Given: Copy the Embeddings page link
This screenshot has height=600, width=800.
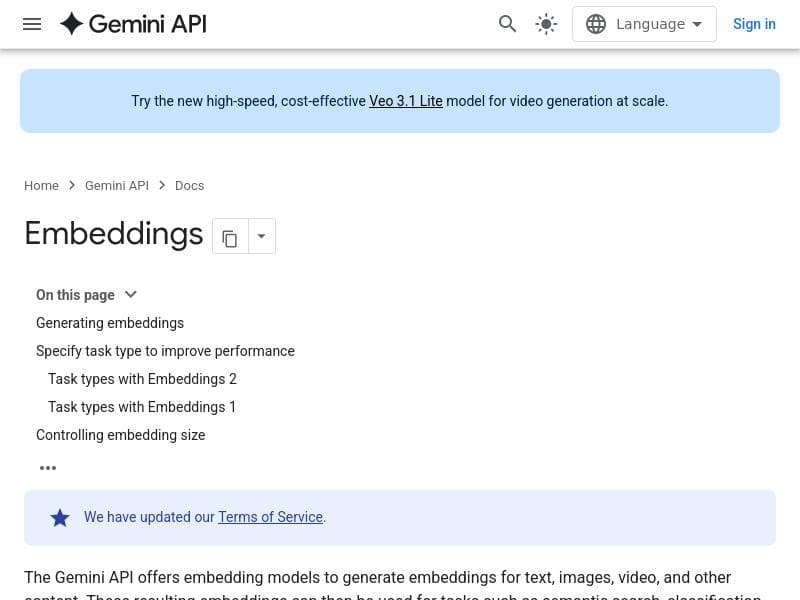Looking at the screenshot, I should tap(230, 236).
